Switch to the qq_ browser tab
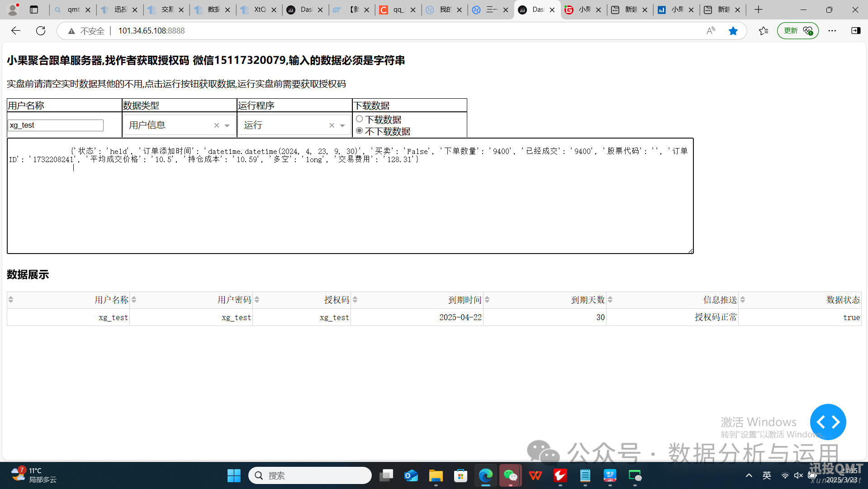This screenshot has width=868, height=489. 398,10
